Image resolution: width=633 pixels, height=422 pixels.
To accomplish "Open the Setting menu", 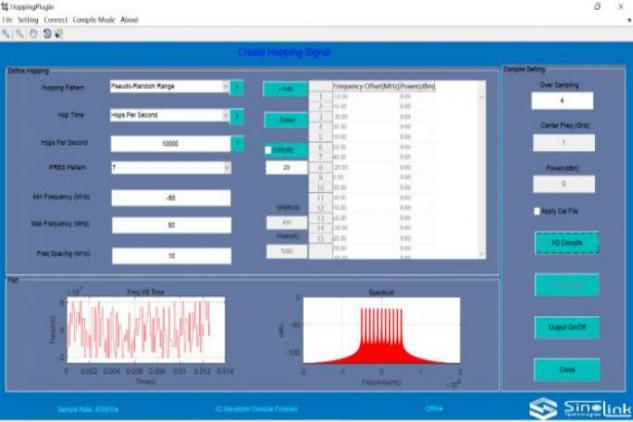I will [28, 20].
